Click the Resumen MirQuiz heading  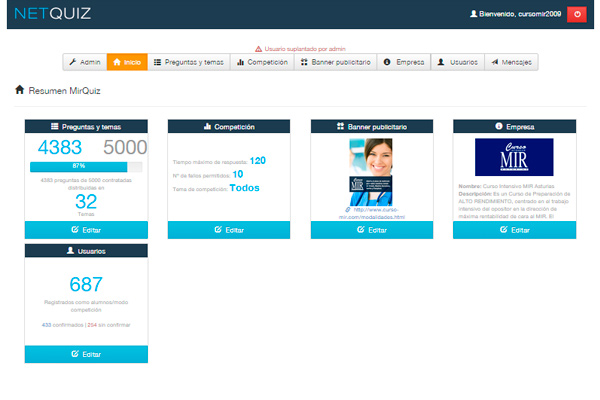click(64, 91)
